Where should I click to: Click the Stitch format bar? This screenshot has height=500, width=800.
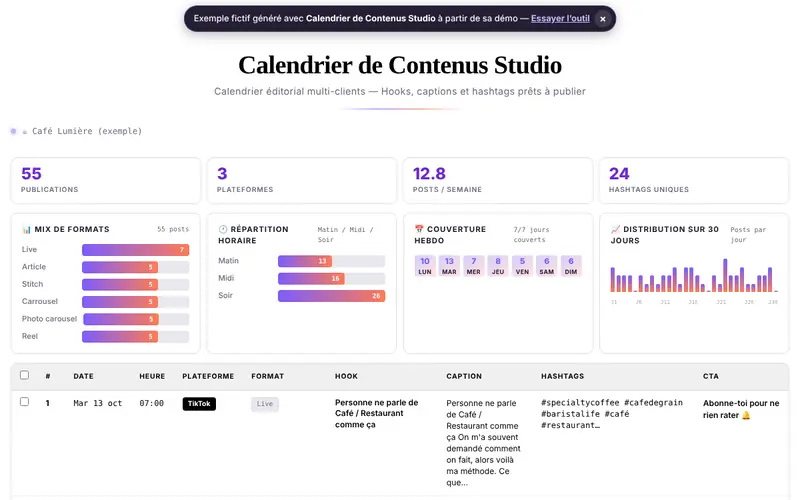(120, 284)
